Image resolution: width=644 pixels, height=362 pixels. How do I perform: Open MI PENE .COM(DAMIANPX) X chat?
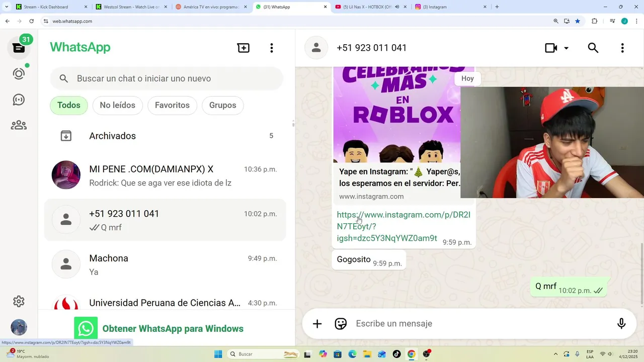pyautogui.click(x=165, y=175)
